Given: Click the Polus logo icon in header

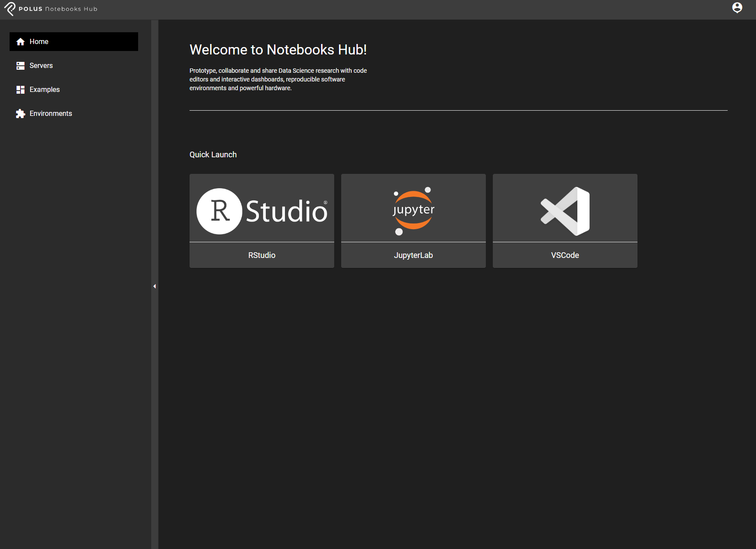Looking at the screenshot, I should point(10,9).
